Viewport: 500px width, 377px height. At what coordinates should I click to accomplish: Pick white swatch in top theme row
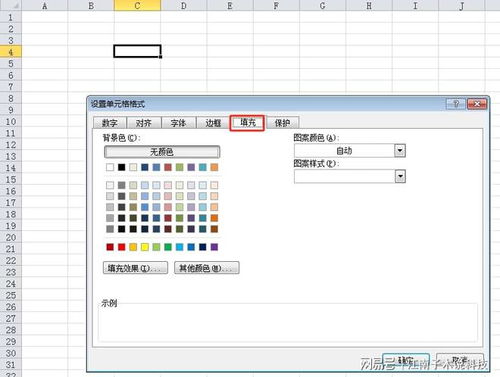coord(110,167)
